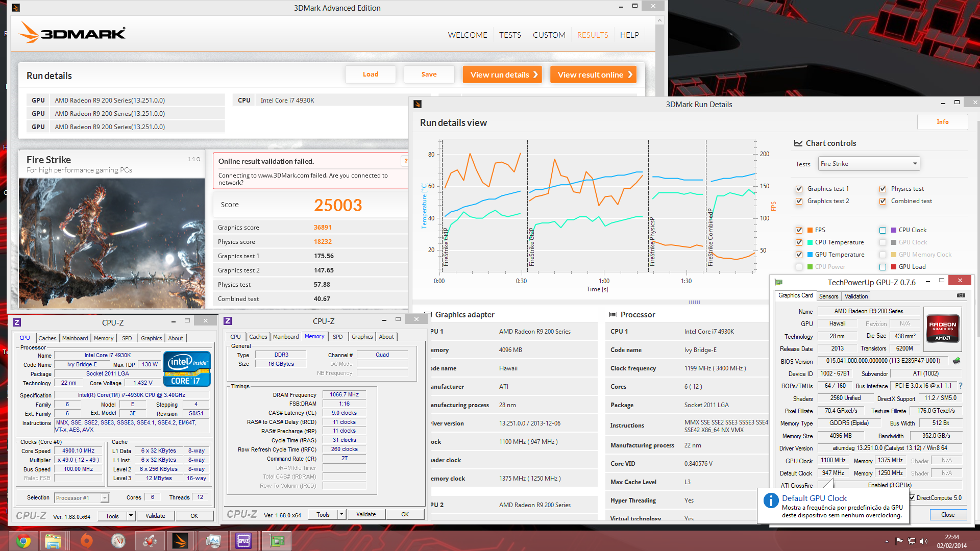
Task: Click the View result online button
Action: point(593,74)
